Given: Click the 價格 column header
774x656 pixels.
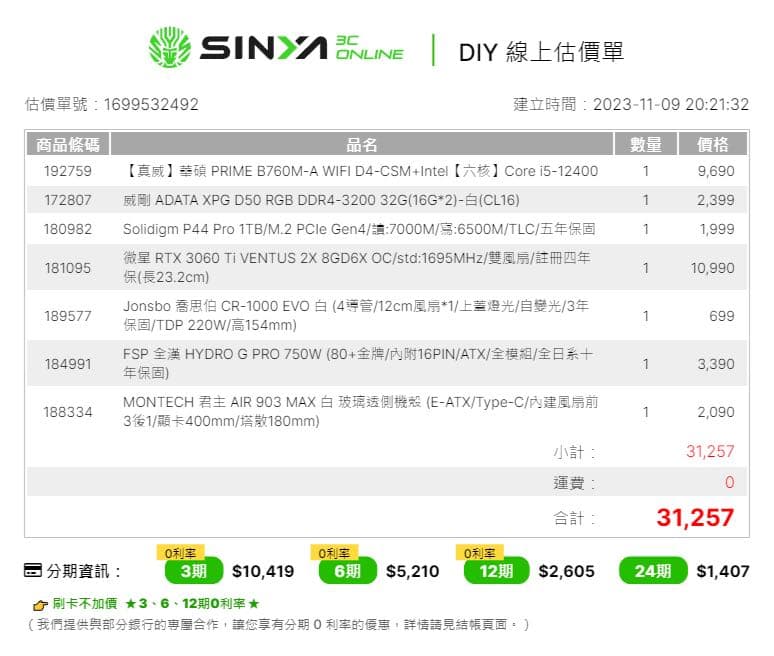Looking at the screenshot, I should pyautogui.click(x=713, y=145).
